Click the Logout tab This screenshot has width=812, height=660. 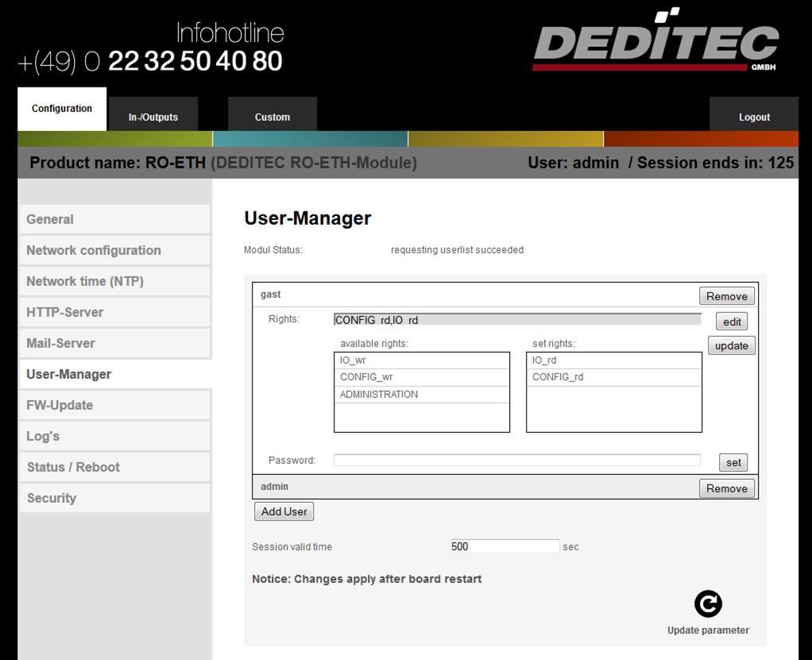(x=754, y=117)
